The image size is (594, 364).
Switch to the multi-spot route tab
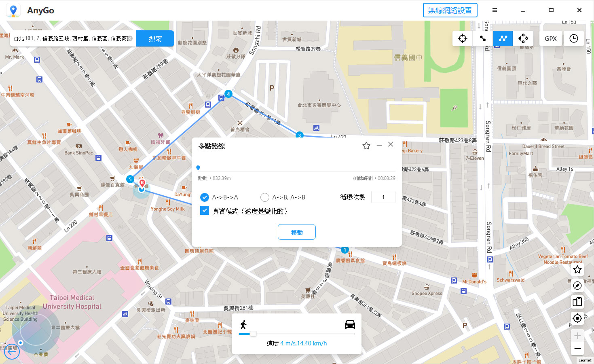tap(503, 38)
